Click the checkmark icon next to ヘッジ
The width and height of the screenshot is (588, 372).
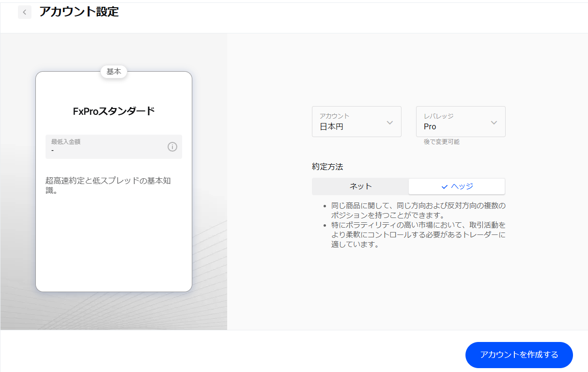coord(444,186)
